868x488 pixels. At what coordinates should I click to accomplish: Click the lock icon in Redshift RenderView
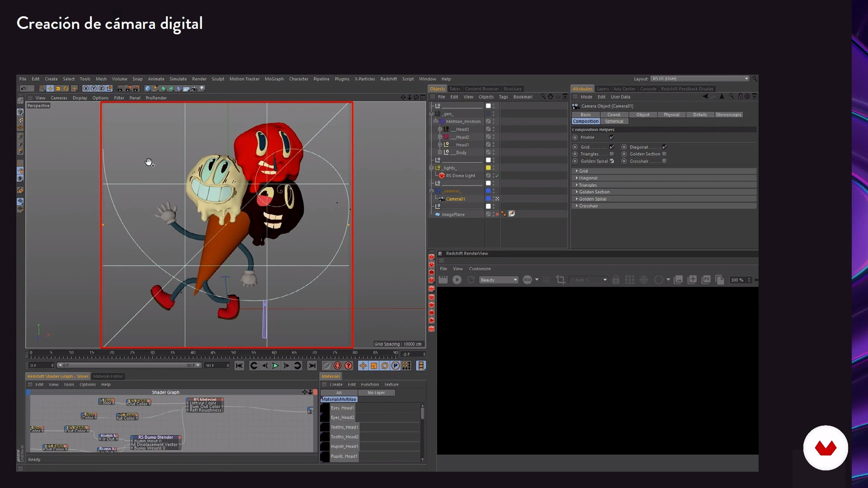[616, 280]
